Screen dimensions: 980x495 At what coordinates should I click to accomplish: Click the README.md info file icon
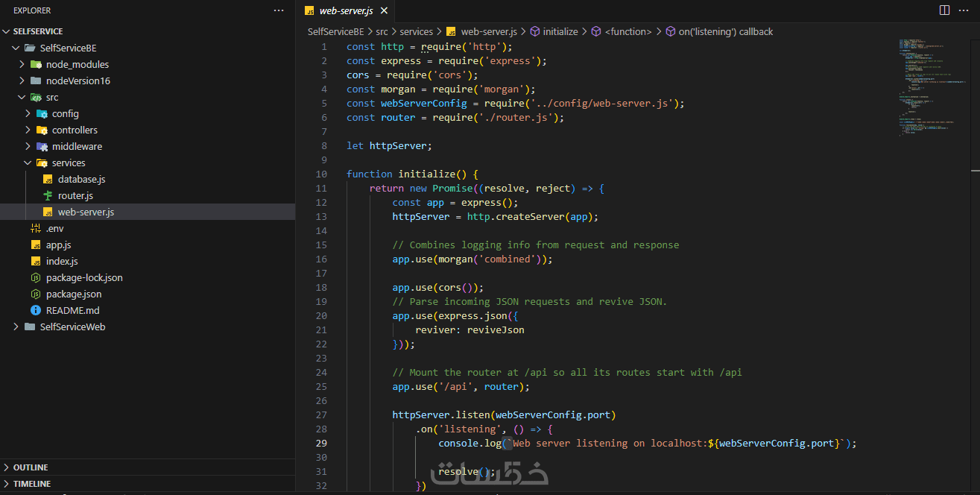point(36,310)
